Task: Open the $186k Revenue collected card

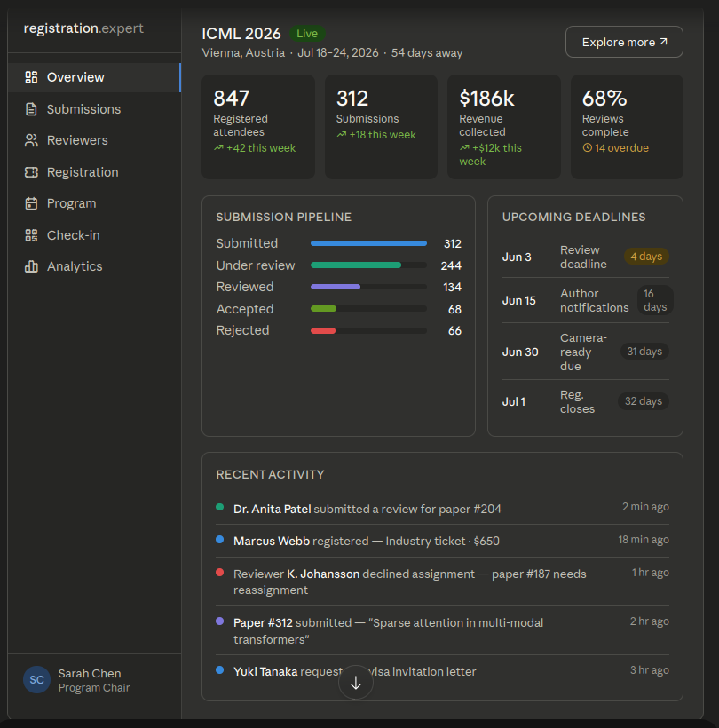Action: [x=503, y=127]
